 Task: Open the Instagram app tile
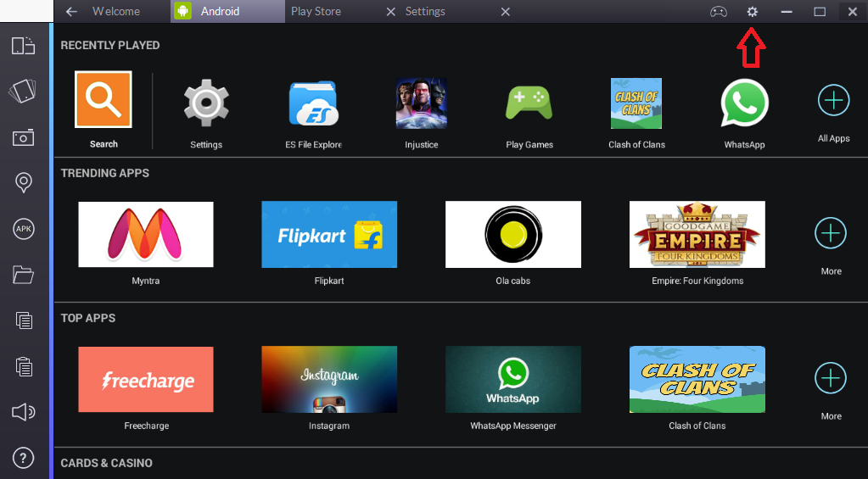(329, 380)
